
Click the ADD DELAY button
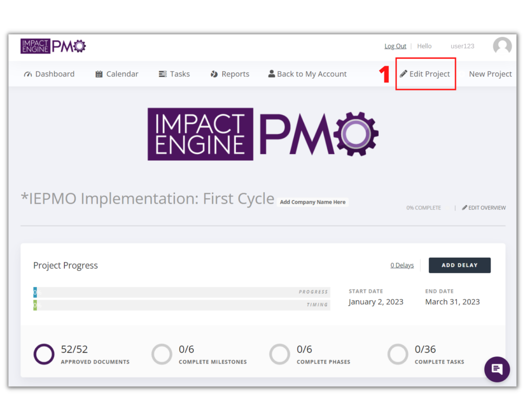coord(459,265)
